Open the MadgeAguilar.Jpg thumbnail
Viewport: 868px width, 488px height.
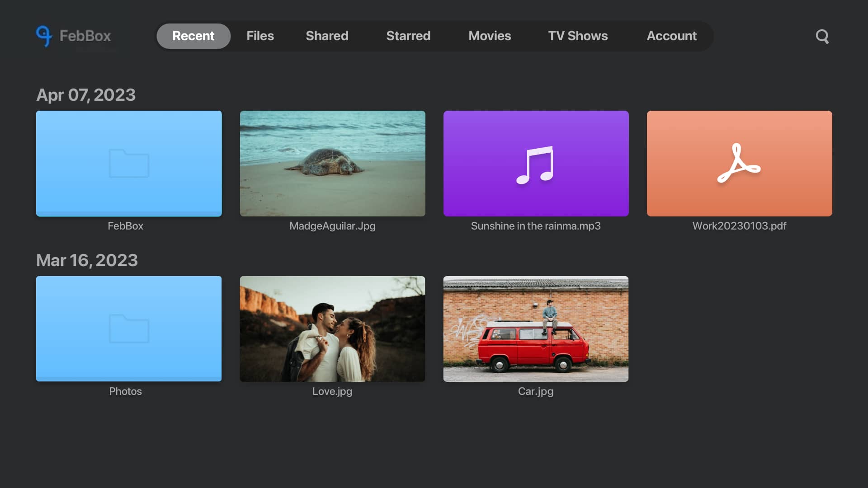point(332,164)
